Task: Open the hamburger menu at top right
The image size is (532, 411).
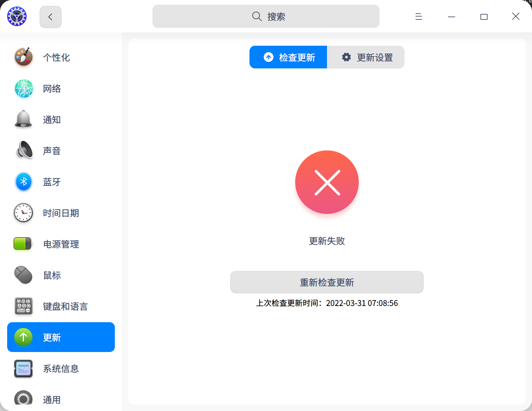Action: [x=418, y=16]
